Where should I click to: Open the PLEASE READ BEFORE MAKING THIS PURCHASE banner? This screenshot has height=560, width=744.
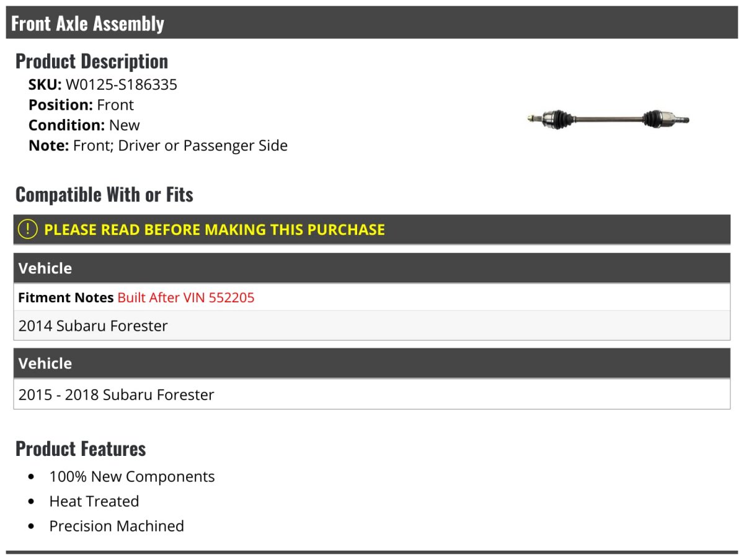[x=215, y=230]
